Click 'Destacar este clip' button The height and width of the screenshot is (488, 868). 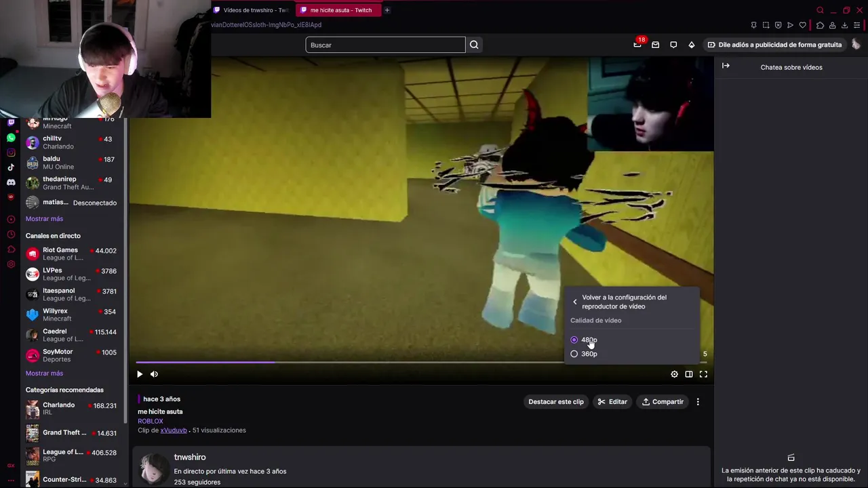[556, 402]
